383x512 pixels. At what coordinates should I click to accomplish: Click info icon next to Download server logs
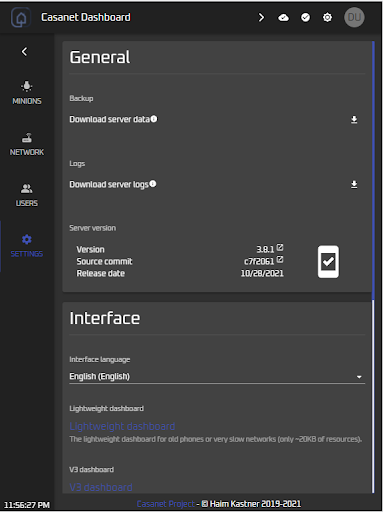153,184
